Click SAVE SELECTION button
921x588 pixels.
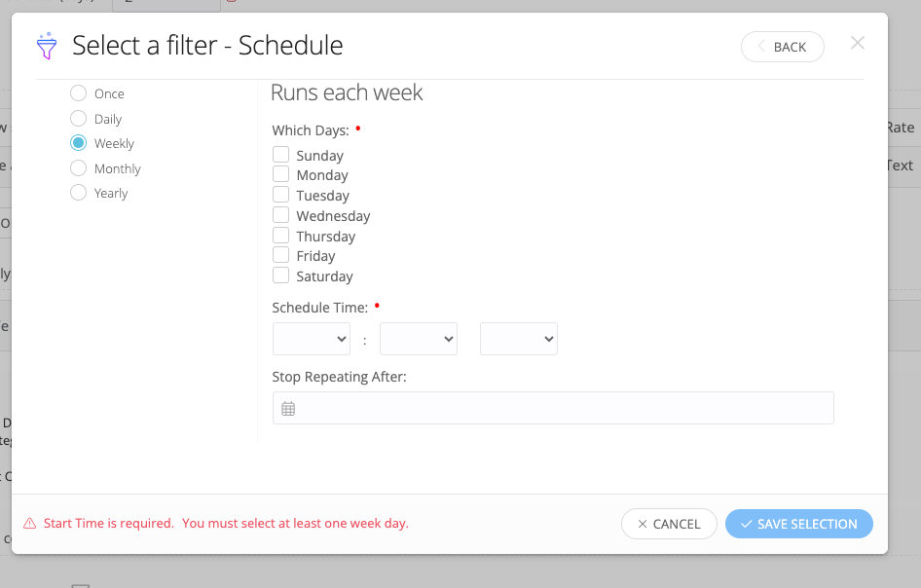(799, 524)
